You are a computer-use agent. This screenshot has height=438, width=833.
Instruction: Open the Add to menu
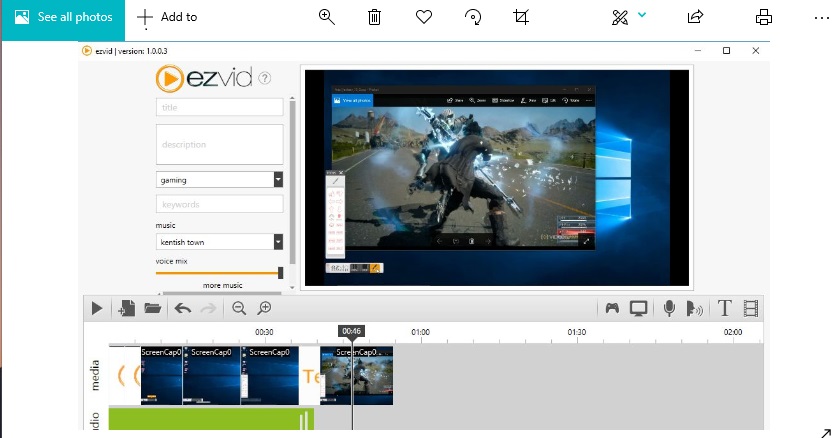[x=167, y=18]
